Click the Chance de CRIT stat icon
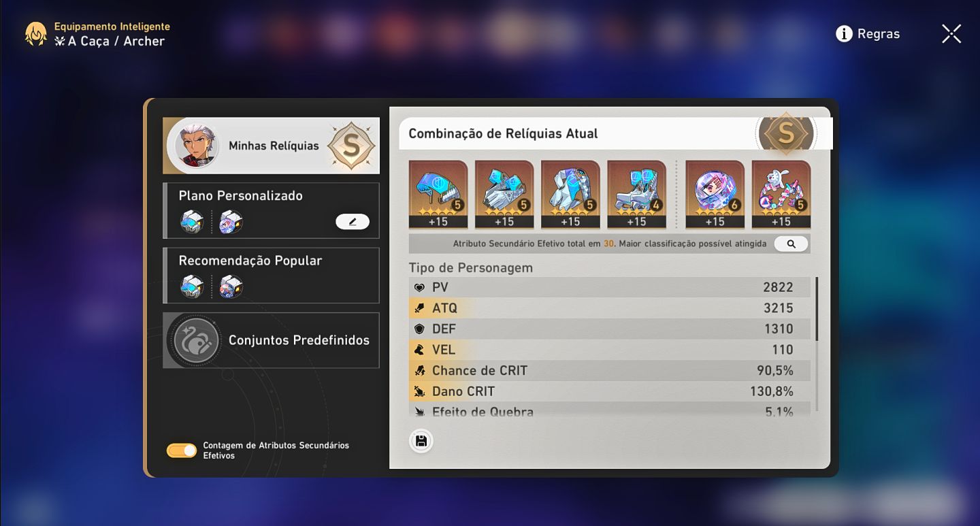This screenshot has height=526, width=980. tap(419, 371)
